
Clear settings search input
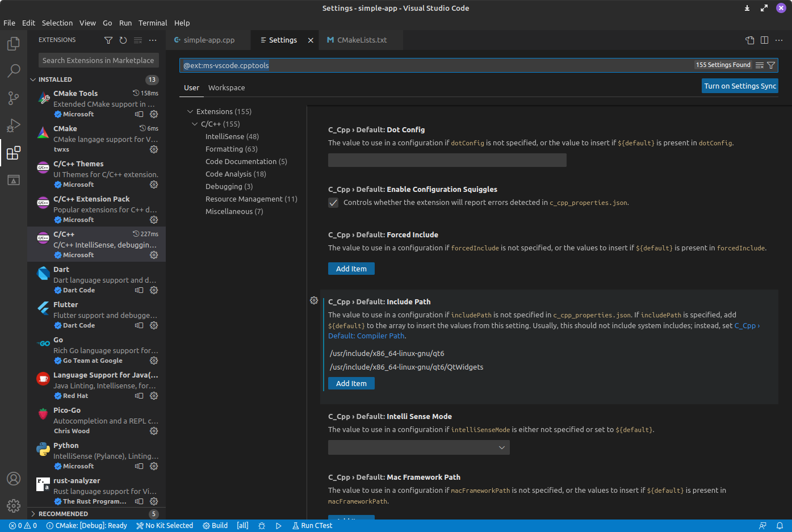[x=760, y=65]
